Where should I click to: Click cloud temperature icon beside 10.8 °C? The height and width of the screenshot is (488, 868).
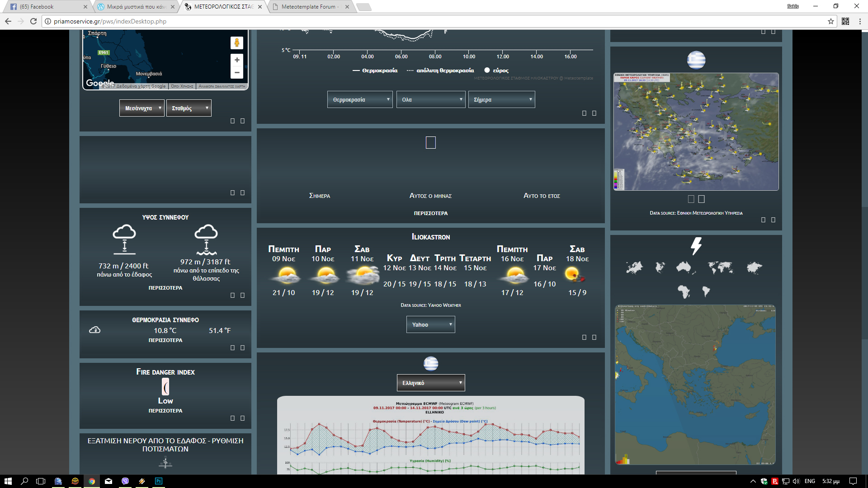(95, 330)
